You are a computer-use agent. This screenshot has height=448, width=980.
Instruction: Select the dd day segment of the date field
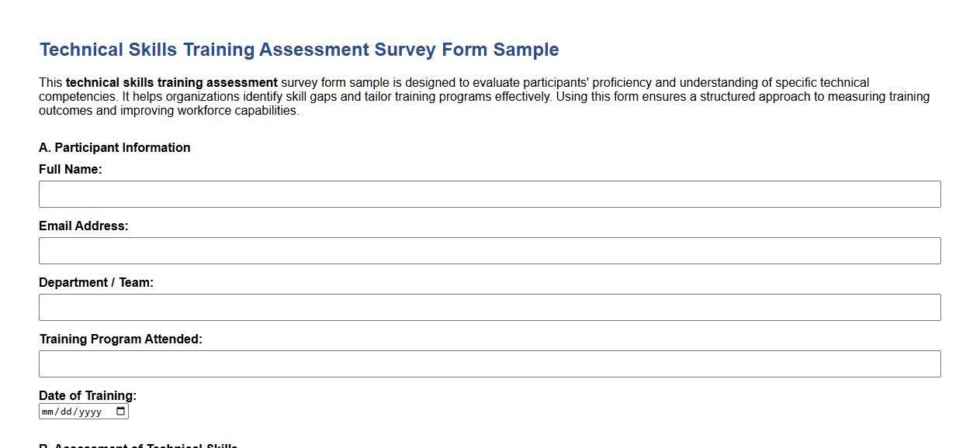(67, 411)
